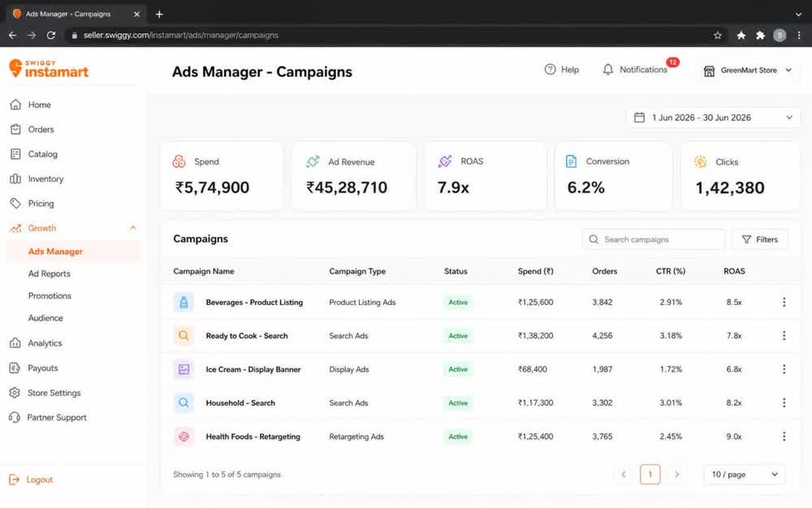The image size is (812, 508).
Task: Click the Conversion card icon
Action: 571,161
